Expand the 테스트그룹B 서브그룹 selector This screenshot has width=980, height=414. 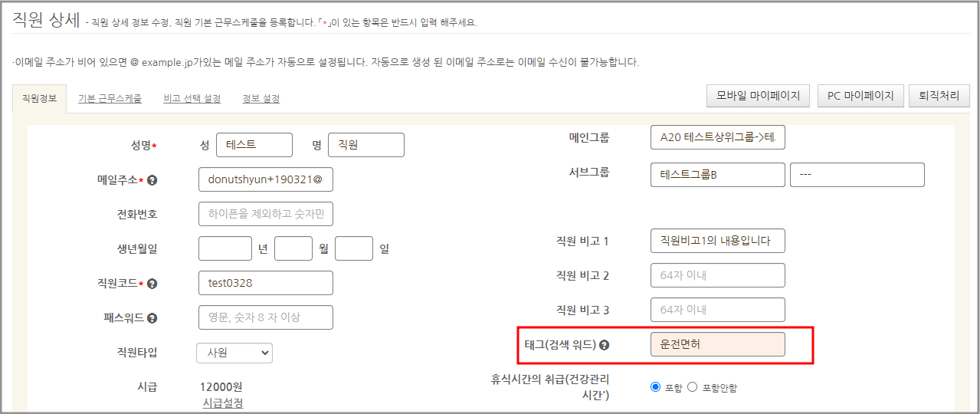(x=717, y=175)
